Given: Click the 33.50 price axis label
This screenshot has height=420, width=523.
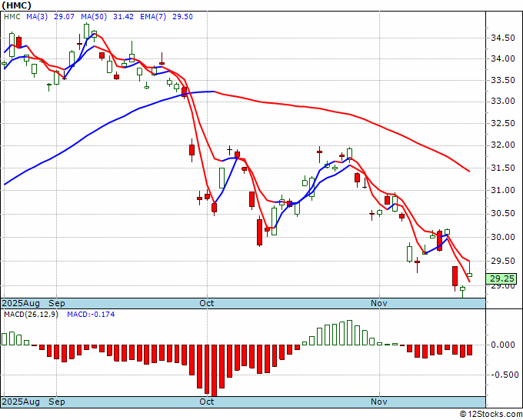Looking at the screenshot, I should pos(503,81).
